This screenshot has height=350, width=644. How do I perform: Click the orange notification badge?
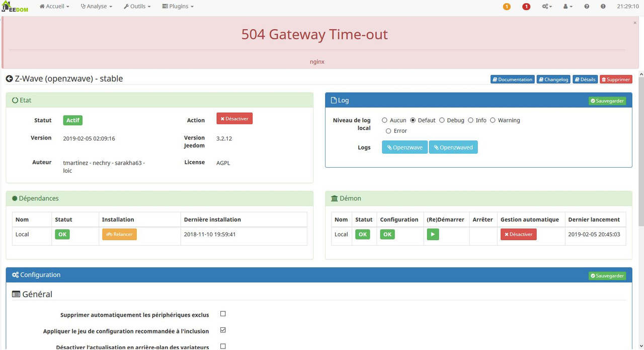pos(507,7)
